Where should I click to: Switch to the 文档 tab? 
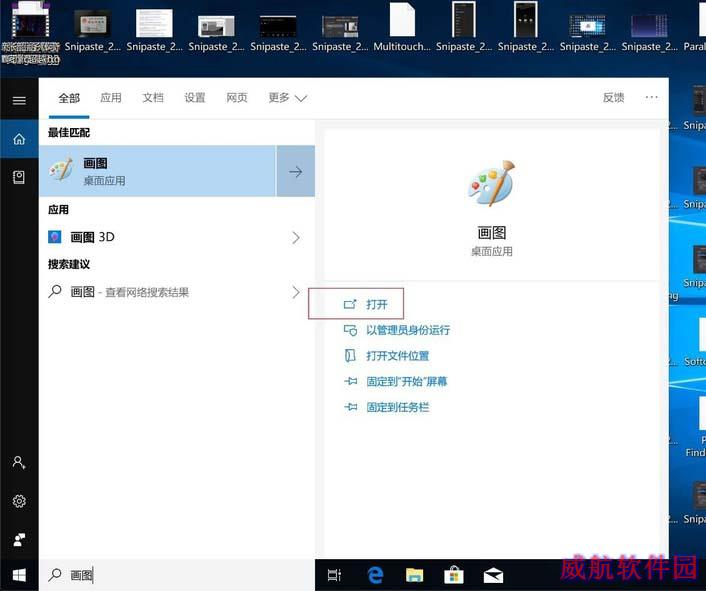[153, 98]
